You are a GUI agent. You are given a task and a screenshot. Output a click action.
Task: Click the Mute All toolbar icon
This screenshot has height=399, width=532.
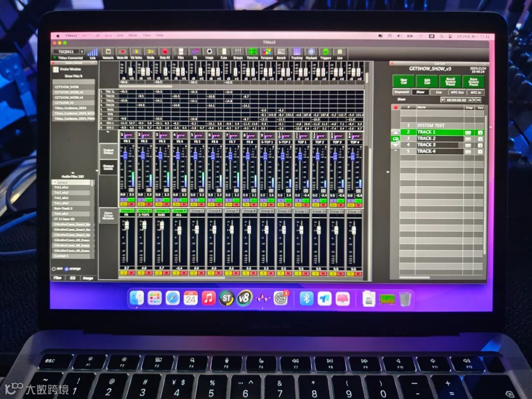[122, 52]
